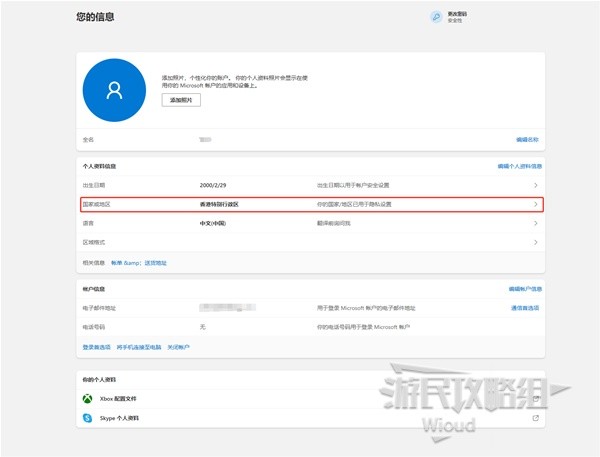Select the 香港特别行政区 region value

pos(219,204)
